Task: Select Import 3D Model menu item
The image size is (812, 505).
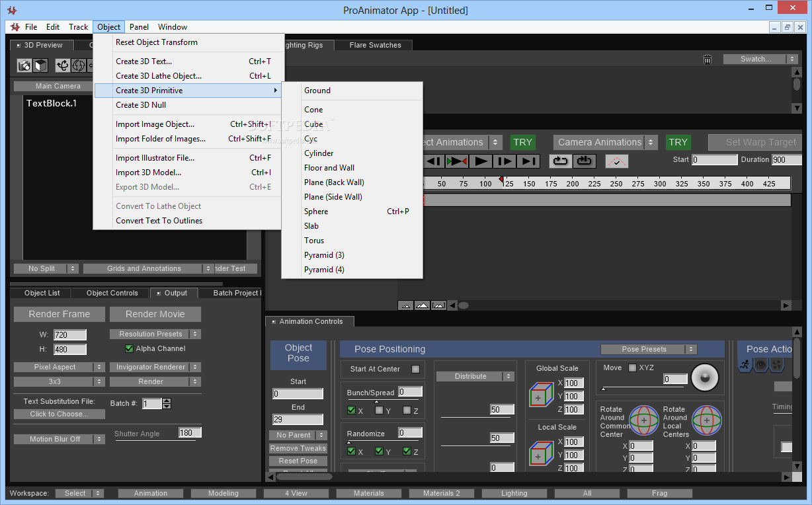Action: pos(188,173)
